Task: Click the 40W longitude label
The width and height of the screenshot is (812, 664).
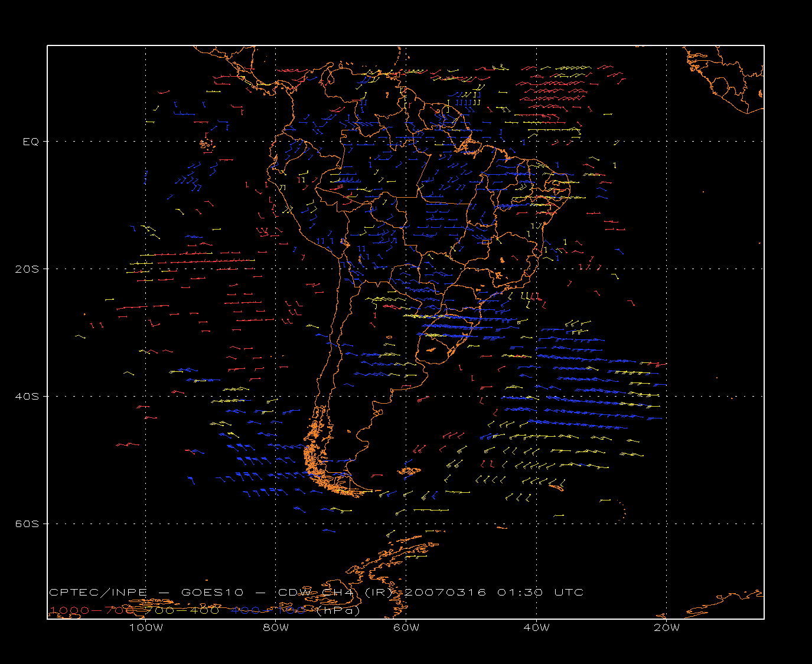Action: 536,627
